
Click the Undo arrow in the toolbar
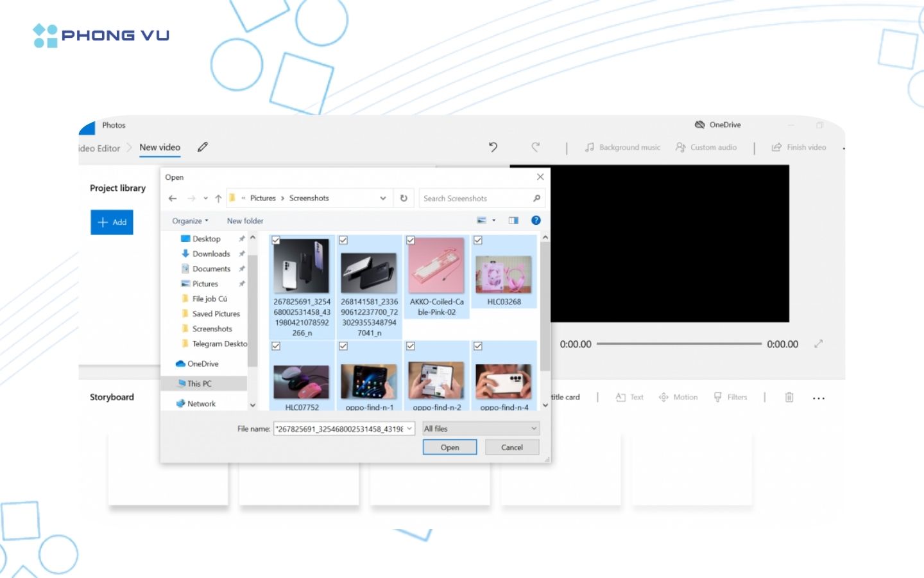[x=493, y=147]
